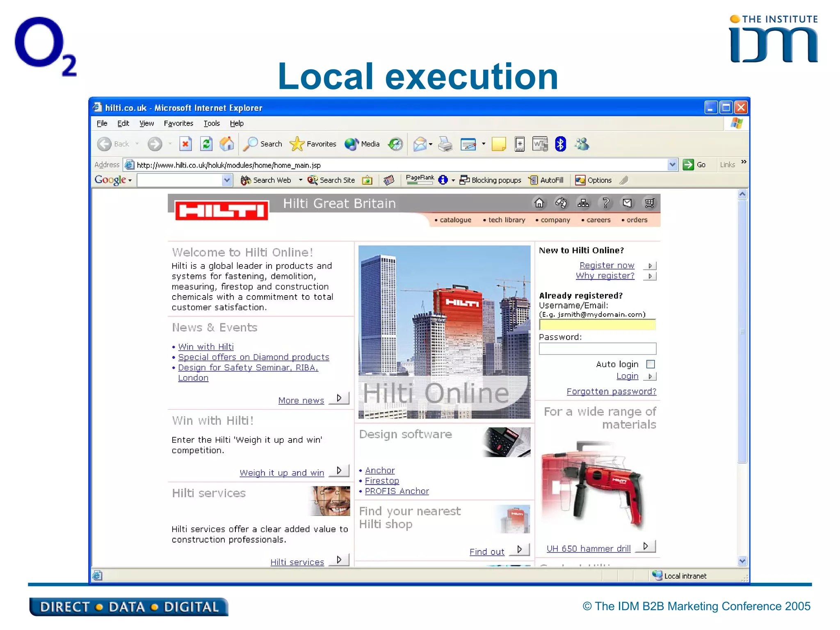
Task: Open the Favorites star in toolbar
Action: pos(313,144)
